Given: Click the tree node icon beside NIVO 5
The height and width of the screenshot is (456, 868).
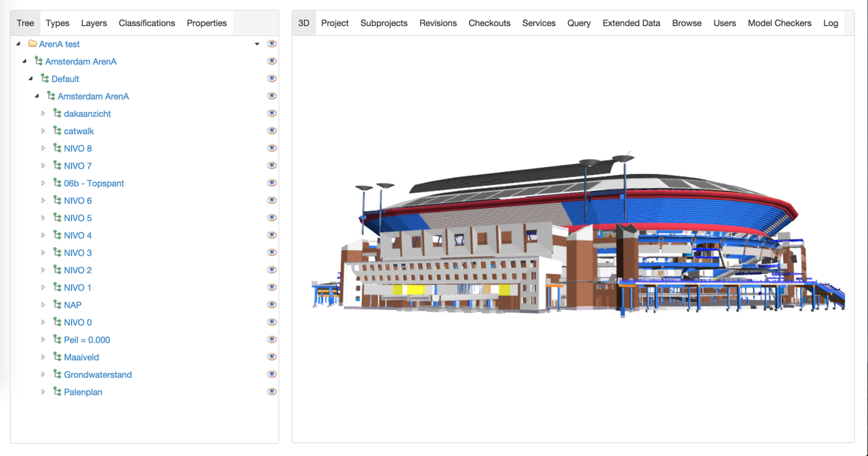Looking at the screenshot, I should 57,218.
